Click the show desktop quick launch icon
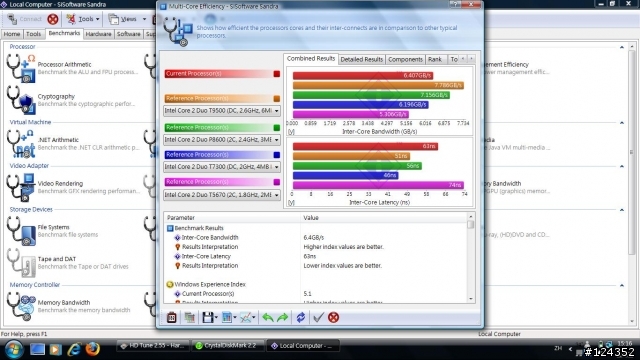This screenshot has width=640, height=360. pos(37,349)
